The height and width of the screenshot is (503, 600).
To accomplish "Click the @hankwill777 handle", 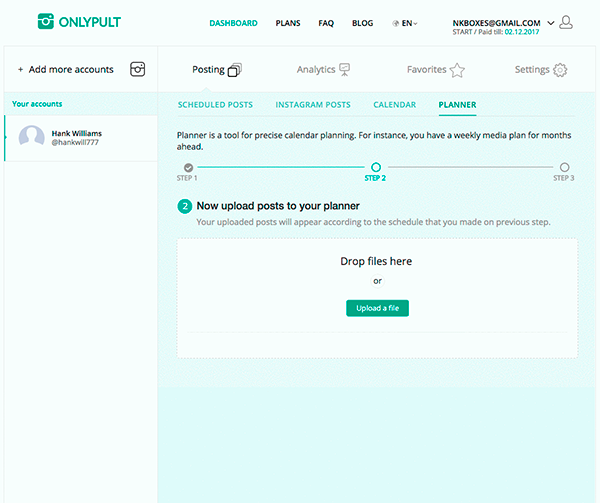I will coord(75,142).
